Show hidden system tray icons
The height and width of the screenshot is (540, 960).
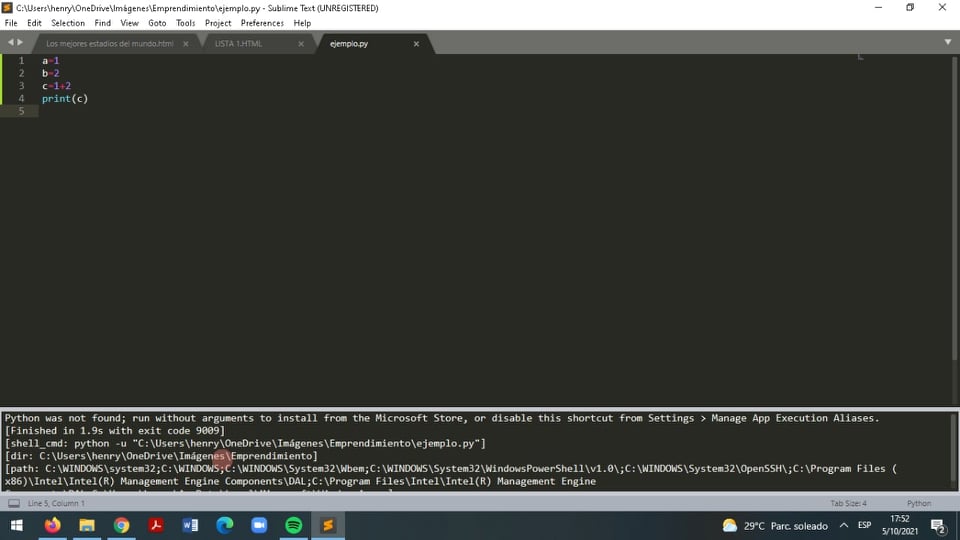843,525
